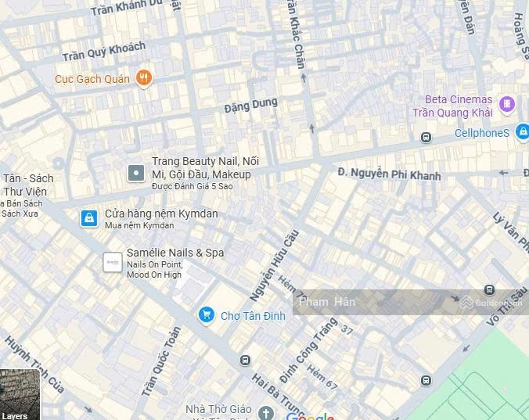Click bus stop icon left of CellphoneS
Viewport: 529px width, 420px height.
pyautogui.click(x=426, y=137)
